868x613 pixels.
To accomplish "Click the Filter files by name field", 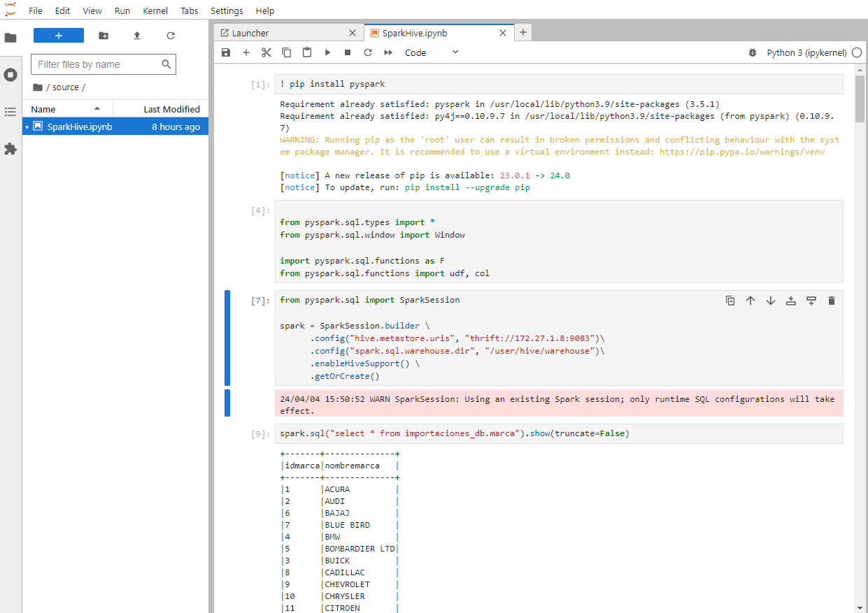I will point(97,64).
